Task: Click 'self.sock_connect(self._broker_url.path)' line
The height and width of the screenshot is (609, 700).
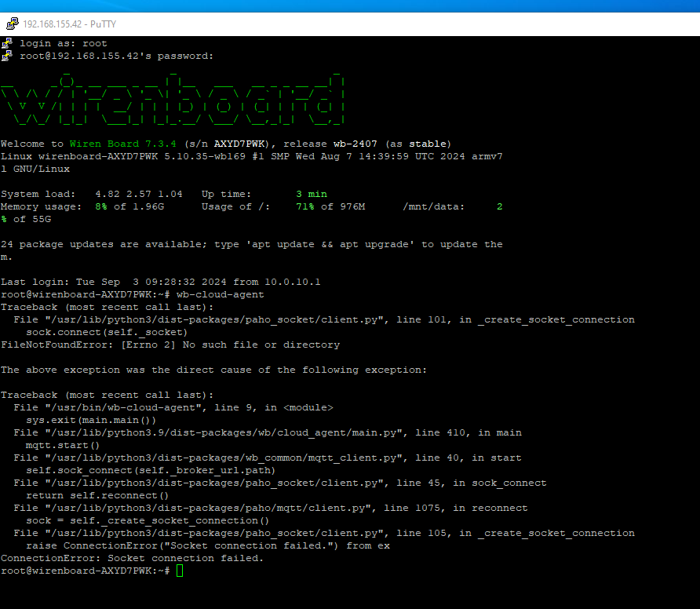Action: [x=151, y=470]
